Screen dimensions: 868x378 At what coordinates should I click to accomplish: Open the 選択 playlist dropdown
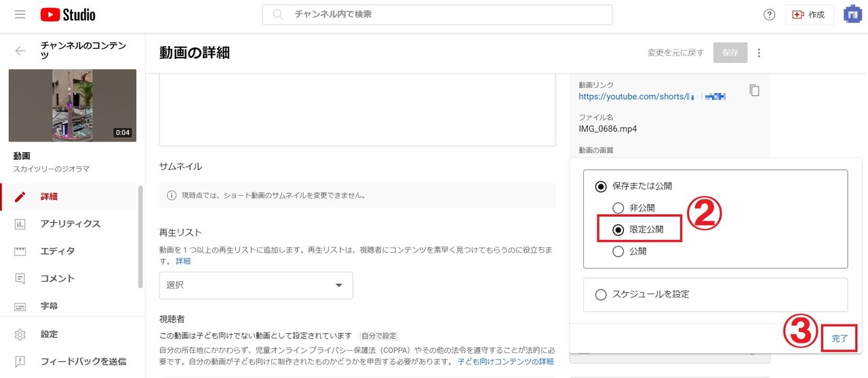[x=256, y=285]
